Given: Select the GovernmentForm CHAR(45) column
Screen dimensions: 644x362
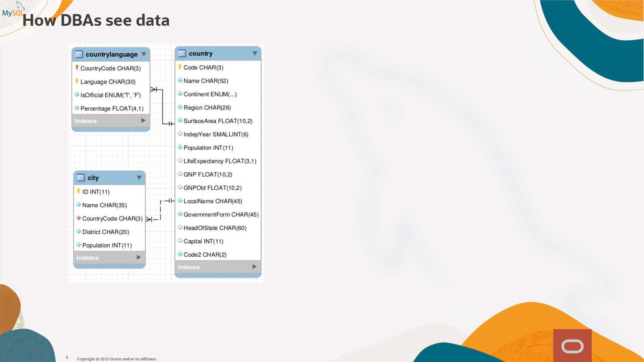Looking at the screenshot, I should [221, 215].
